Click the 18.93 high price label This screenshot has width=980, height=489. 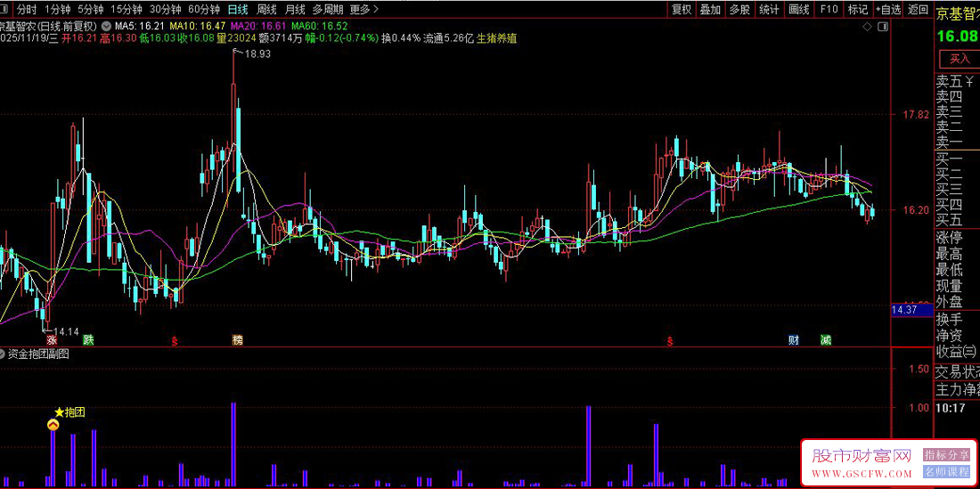click(257, 54)
